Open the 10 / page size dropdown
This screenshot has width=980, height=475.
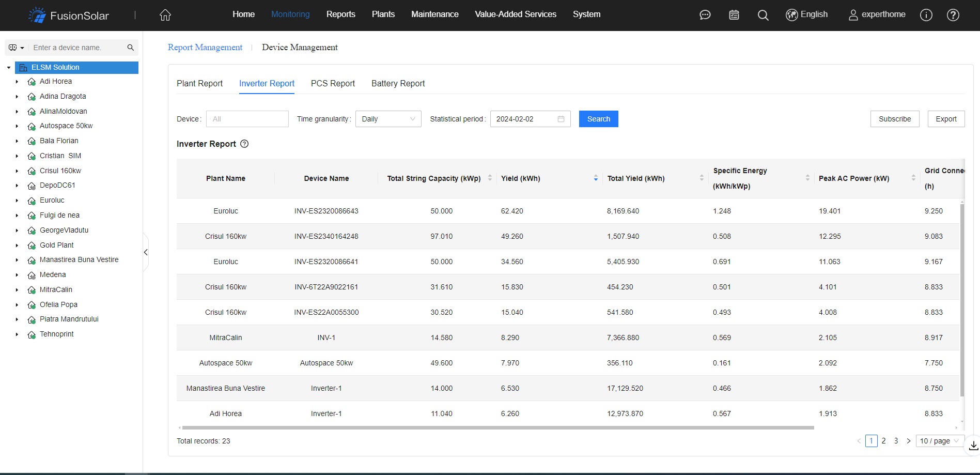tap(939, 441)
